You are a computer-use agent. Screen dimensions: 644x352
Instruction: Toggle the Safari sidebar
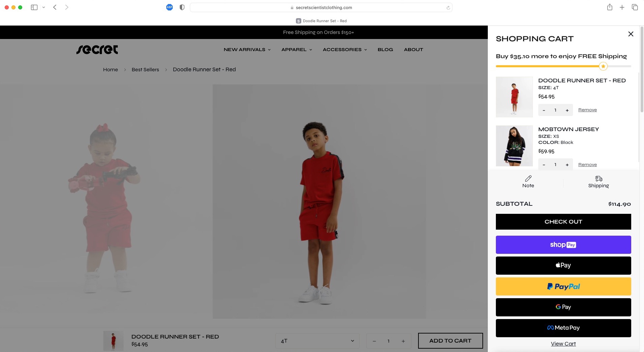(34, 7)
